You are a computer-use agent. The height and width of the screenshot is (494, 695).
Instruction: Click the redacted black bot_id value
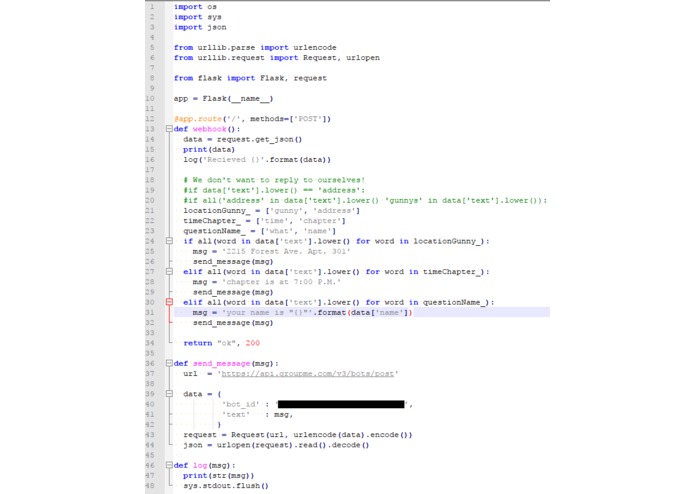(341, 404)
